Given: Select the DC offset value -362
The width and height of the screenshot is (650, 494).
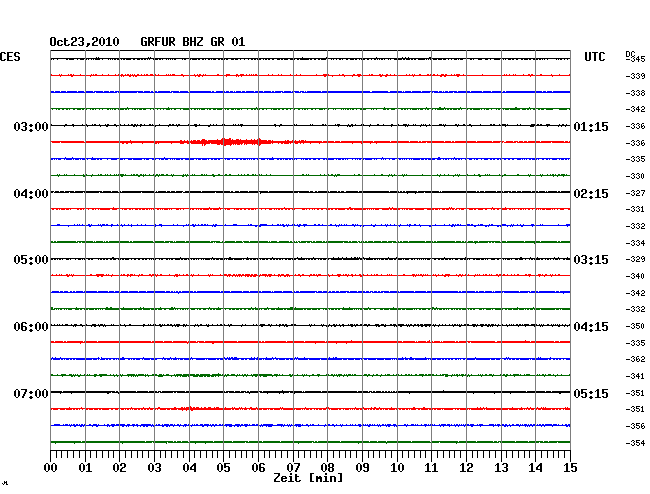Looking at the screenshot, I should click(x=635, y=359).
